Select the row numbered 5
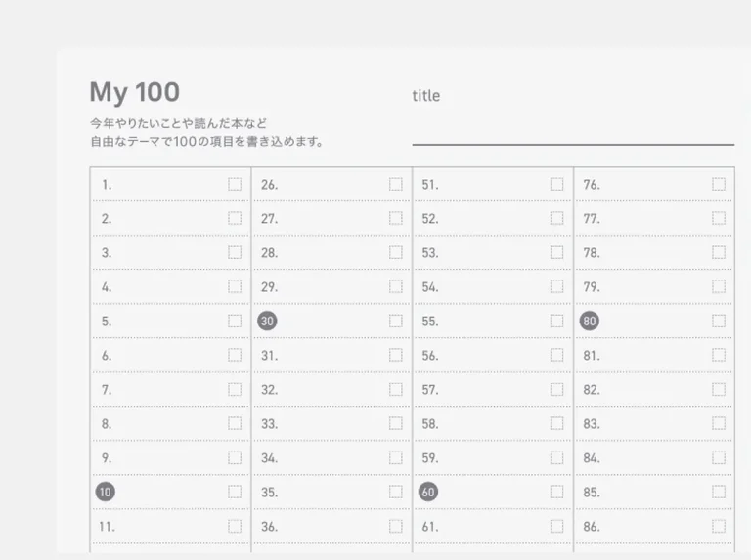751x560 pixels. pyautogui.click(x=170, y=322)
